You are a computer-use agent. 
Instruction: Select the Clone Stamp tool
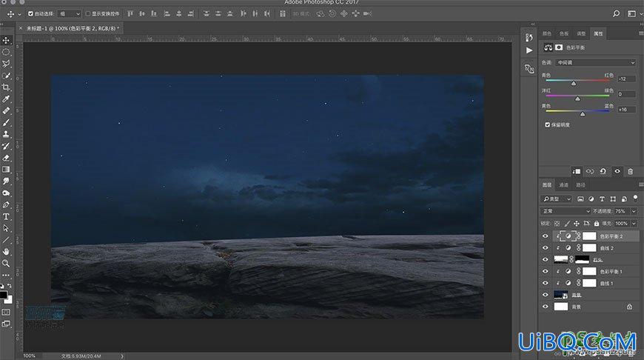(6, 134)
